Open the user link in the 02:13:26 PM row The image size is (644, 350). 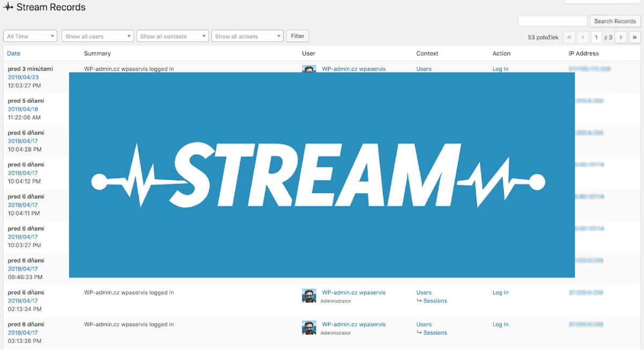pyautogui.click(x=354, y=324)
